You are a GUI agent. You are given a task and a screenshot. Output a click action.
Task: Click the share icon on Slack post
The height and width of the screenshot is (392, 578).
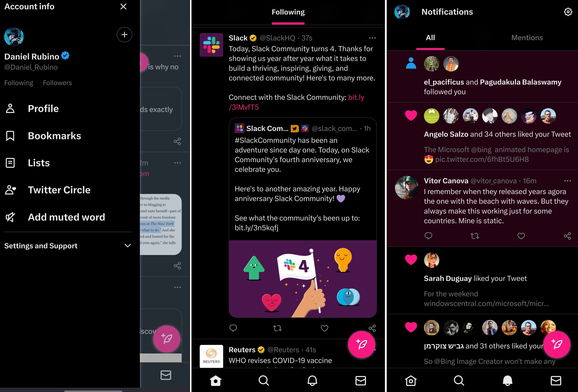(x=372, y=328)
